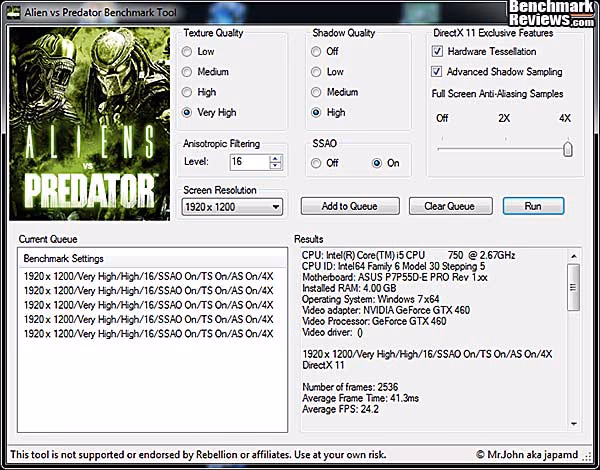Click the Motherboard ASUS P7P55D-E PRO line

tap(395, 277)
